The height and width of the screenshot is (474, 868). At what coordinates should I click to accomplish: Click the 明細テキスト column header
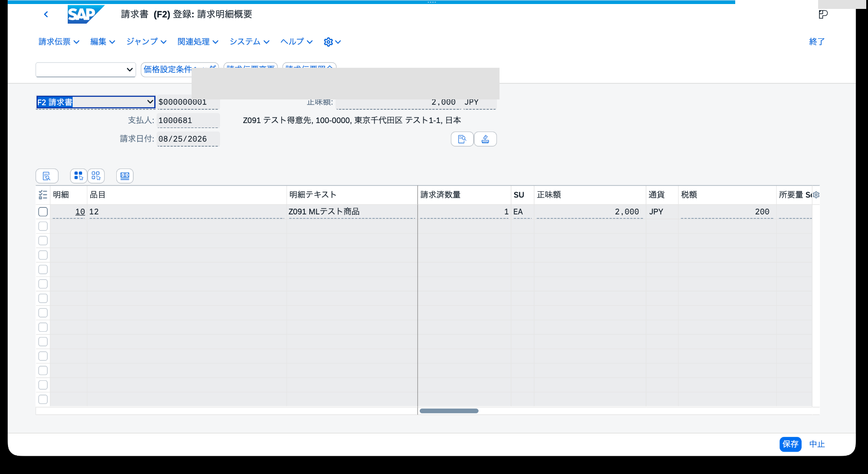(352, 195)
